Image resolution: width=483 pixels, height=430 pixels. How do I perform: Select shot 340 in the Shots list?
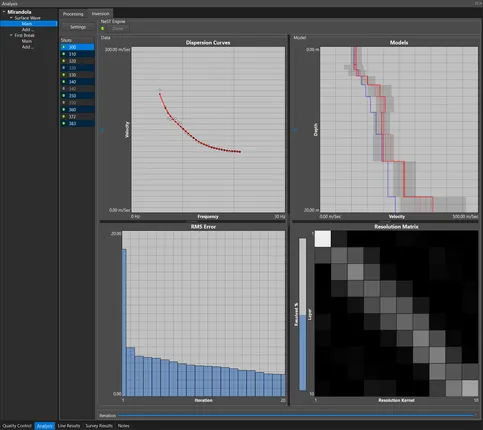[77, 82]
